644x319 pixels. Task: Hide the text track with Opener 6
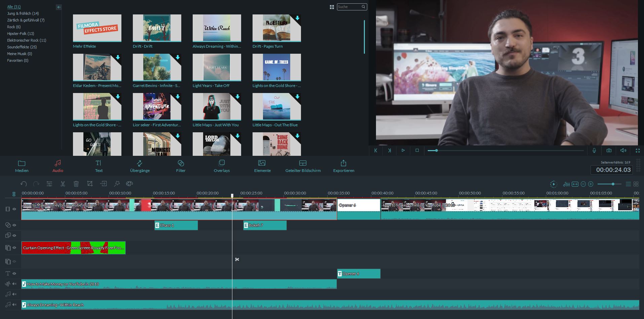pyautogui.click(x=14, y=273)
